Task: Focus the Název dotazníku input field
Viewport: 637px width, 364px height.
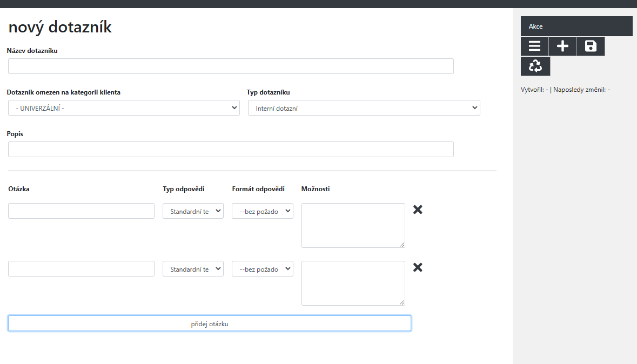Action: pos(231,66)
